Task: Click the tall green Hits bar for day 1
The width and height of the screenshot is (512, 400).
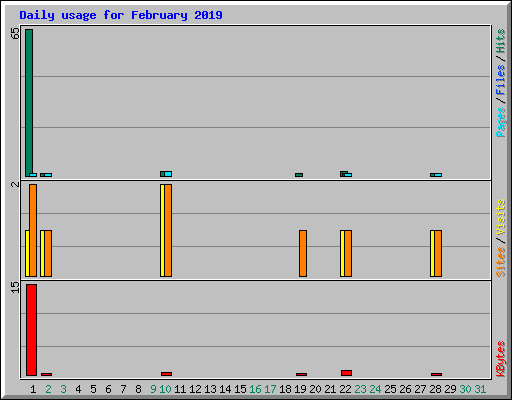Action: [x=29, y=103]
